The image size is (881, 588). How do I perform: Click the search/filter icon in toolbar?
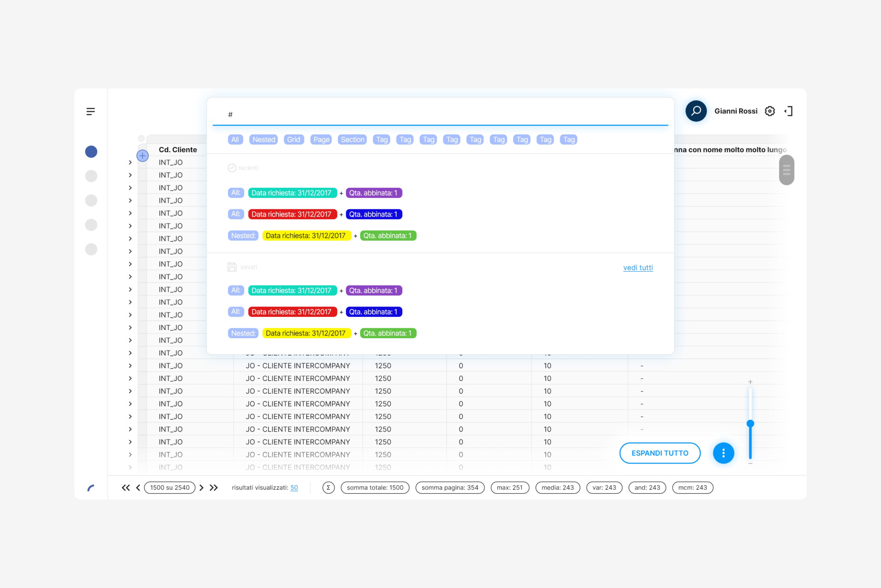click(x=696, y=111)
